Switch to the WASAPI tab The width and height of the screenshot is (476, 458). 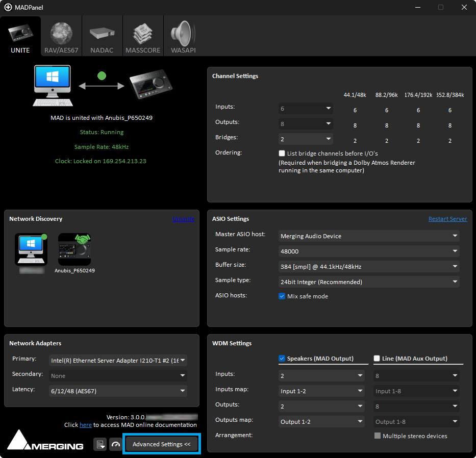coord(183,36)
